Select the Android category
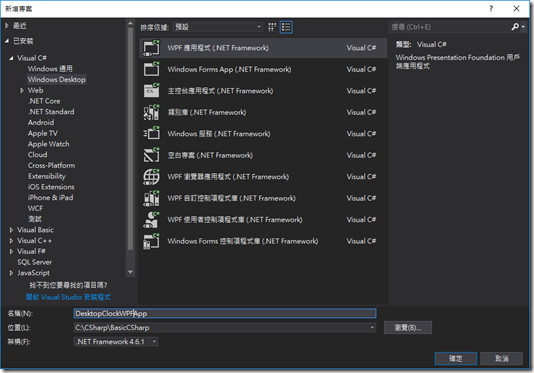534x373 pixels. tap(41, 123)
